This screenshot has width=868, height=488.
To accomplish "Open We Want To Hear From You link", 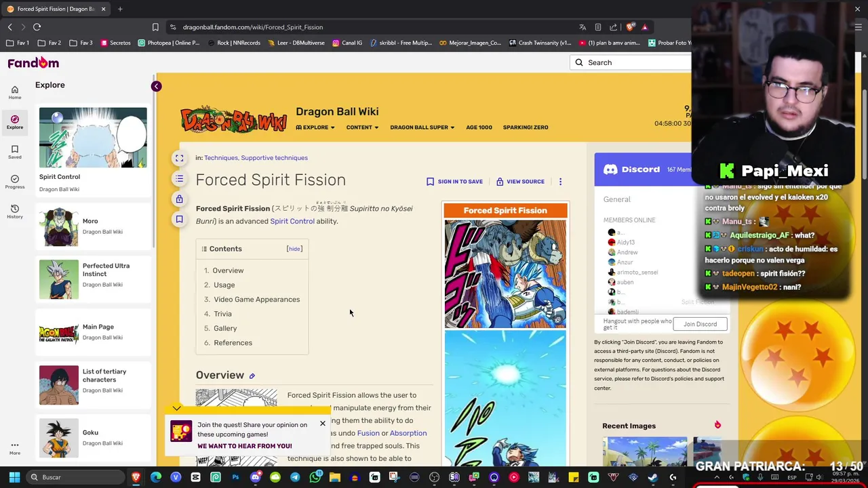I will point(245,446).
